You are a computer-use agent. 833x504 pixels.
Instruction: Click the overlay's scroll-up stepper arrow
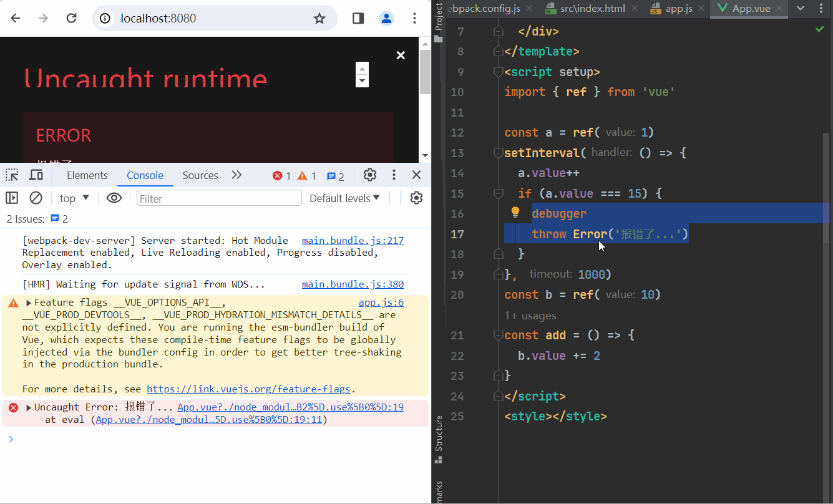point(362,68)
